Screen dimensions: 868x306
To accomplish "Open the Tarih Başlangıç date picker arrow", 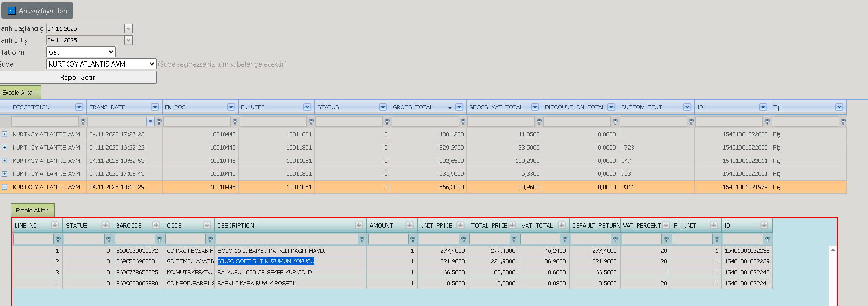I will (x=129, y=28).
